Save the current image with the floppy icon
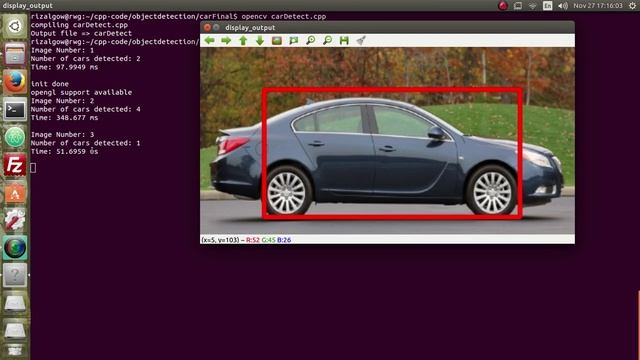This screenshot has height=360, width=640. click(x=344, y=40)
